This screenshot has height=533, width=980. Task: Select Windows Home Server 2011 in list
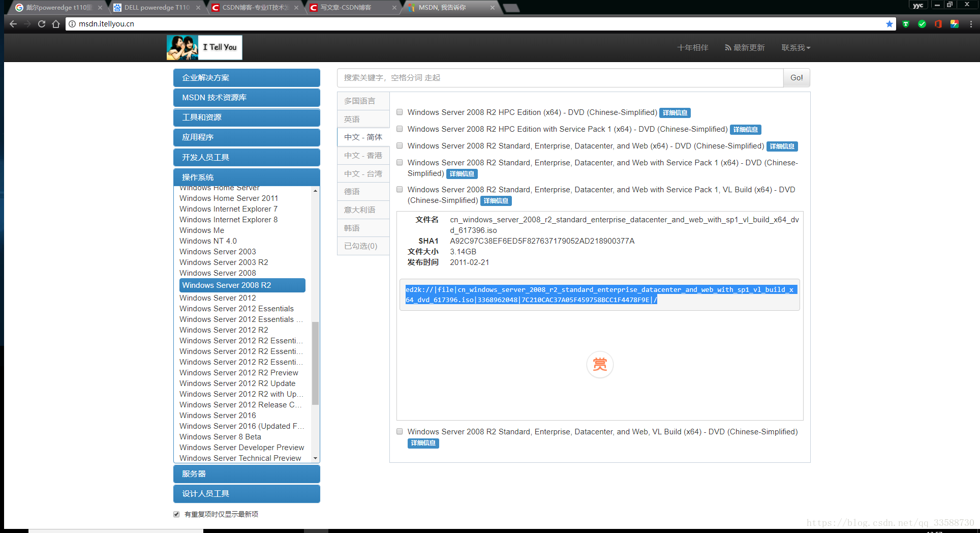coord(229,198)
